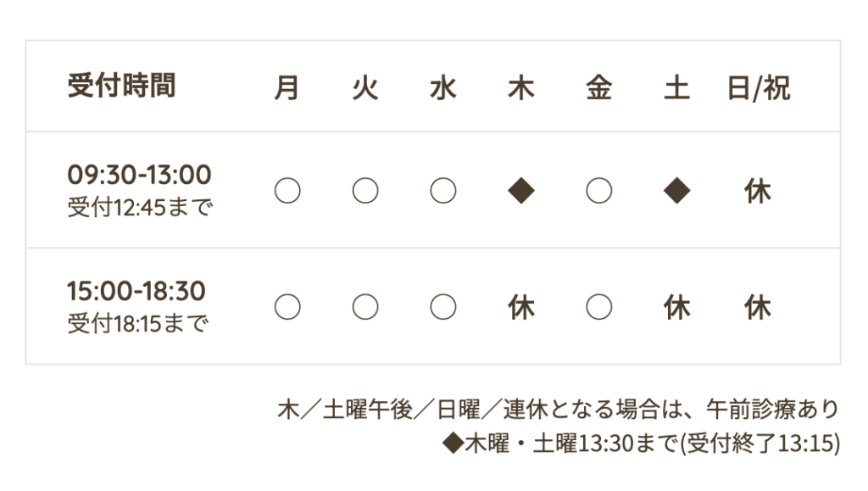Click Tuesday morning open circle
The image size is (868, 491).
point(365,192)
